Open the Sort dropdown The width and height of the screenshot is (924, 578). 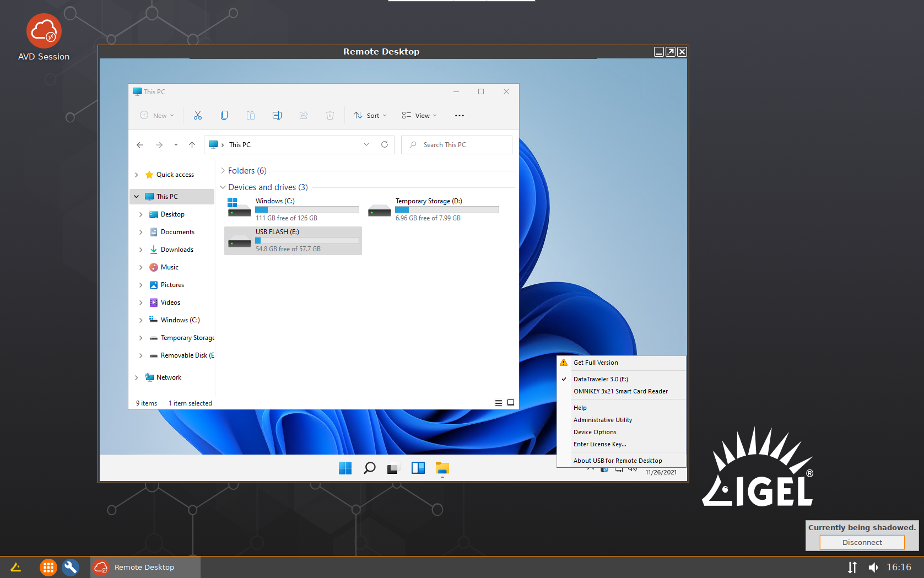[370, 115]
